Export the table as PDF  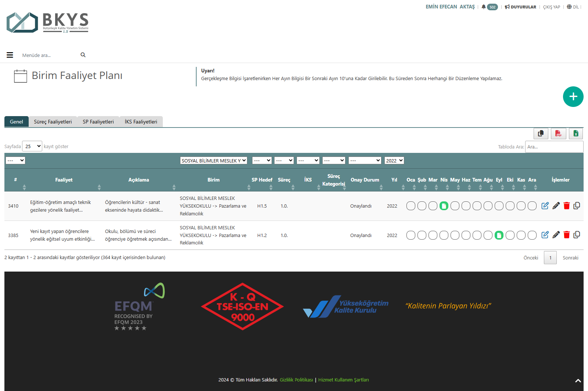coord(558,133)
